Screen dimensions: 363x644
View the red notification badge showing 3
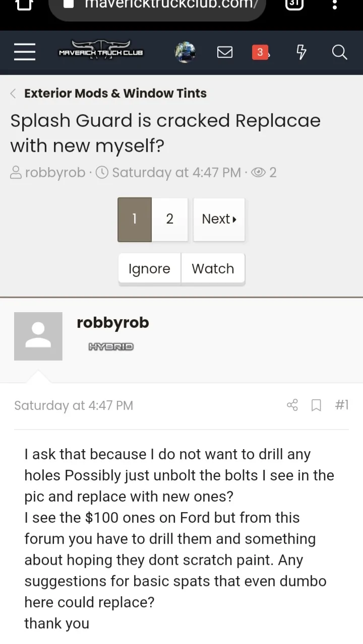coord(260,52)
